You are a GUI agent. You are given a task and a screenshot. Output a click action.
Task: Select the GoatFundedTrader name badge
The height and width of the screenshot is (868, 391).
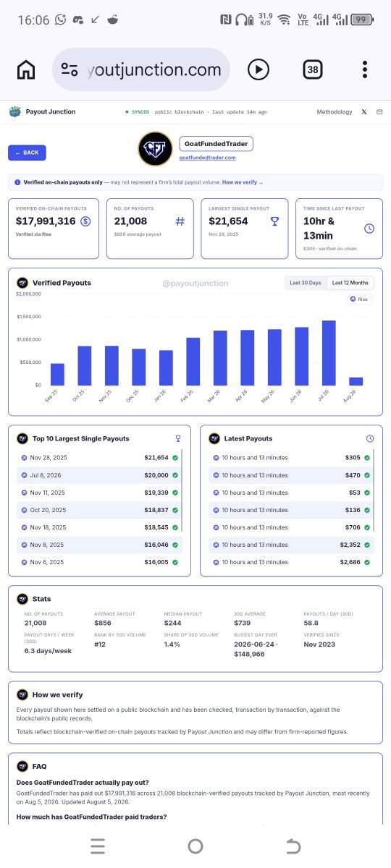click(216, 144)
